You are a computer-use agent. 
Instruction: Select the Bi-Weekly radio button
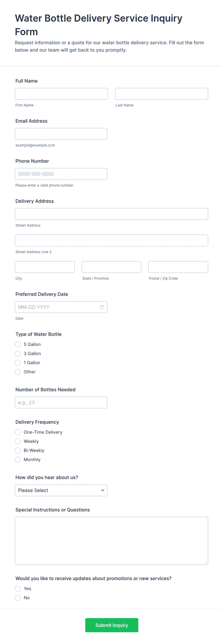18,450
